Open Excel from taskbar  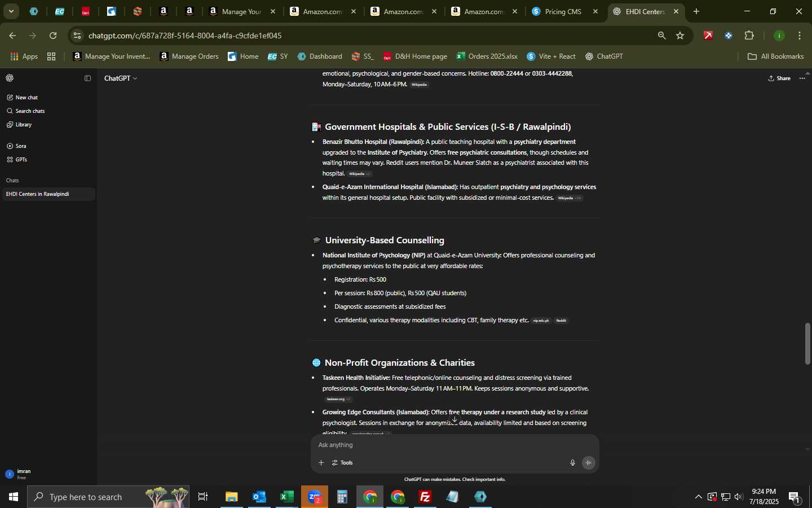(287, 497)
